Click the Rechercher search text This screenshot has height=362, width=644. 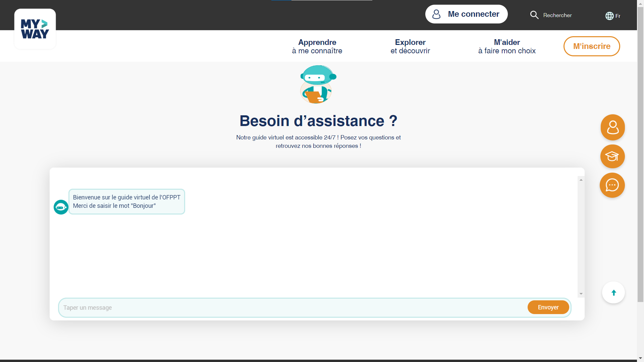click(x=557, y=15)
